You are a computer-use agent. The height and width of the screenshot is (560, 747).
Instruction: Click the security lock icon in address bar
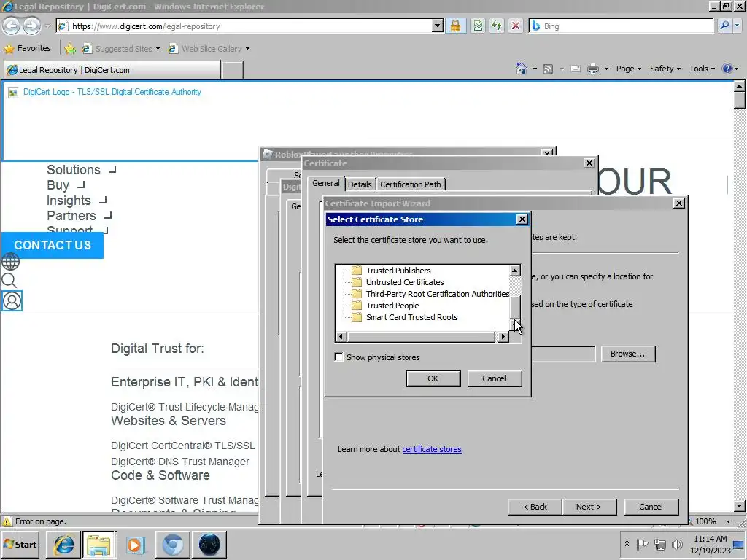coord(455,26)
